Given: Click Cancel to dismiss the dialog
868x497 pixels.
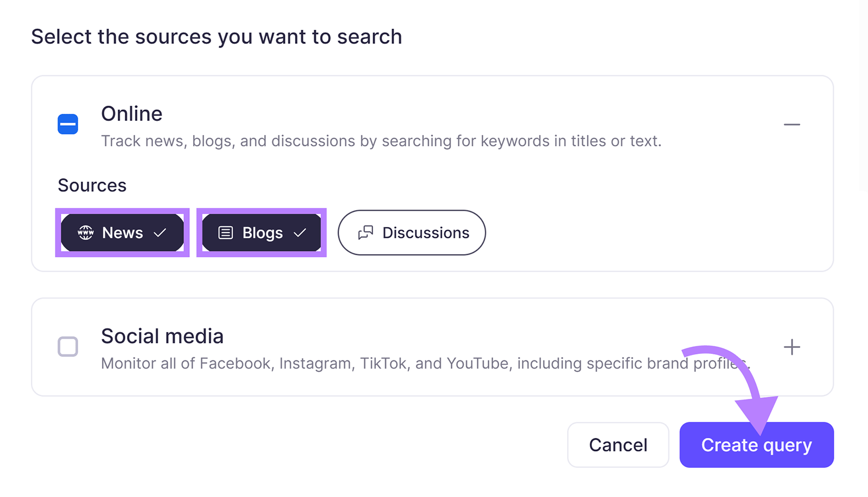Looking at the screenshot, I should (618, 444).
